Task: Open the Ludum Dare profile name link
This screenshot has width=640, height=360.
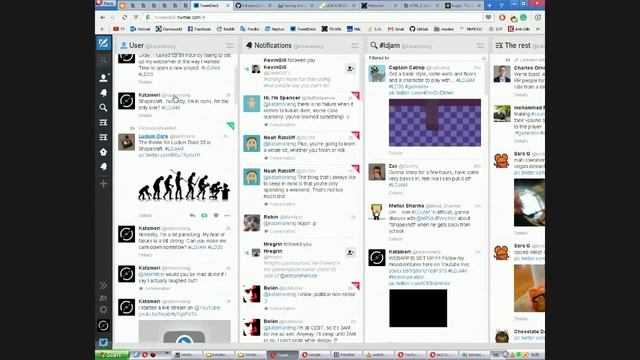Action: pyautogui.click(x=153, y=136)
